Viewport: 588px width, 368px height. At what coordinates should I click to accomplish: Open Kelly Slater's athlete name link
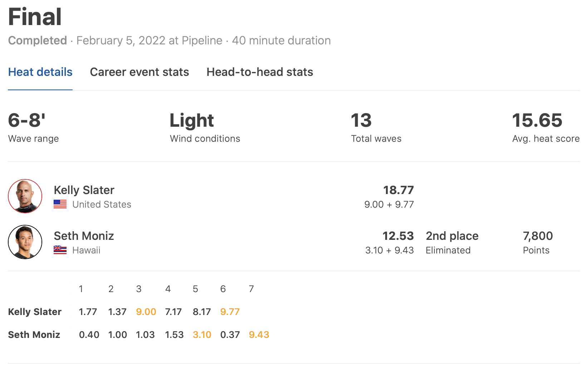click(x=84, y=190)
